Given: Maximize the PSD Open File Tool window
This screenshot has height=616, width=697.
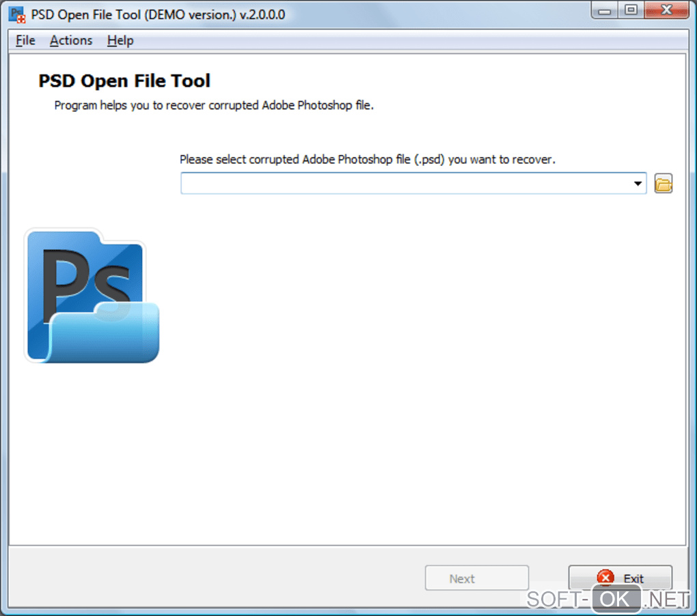Looking at the screenshot, I should [x=630, y=10].
